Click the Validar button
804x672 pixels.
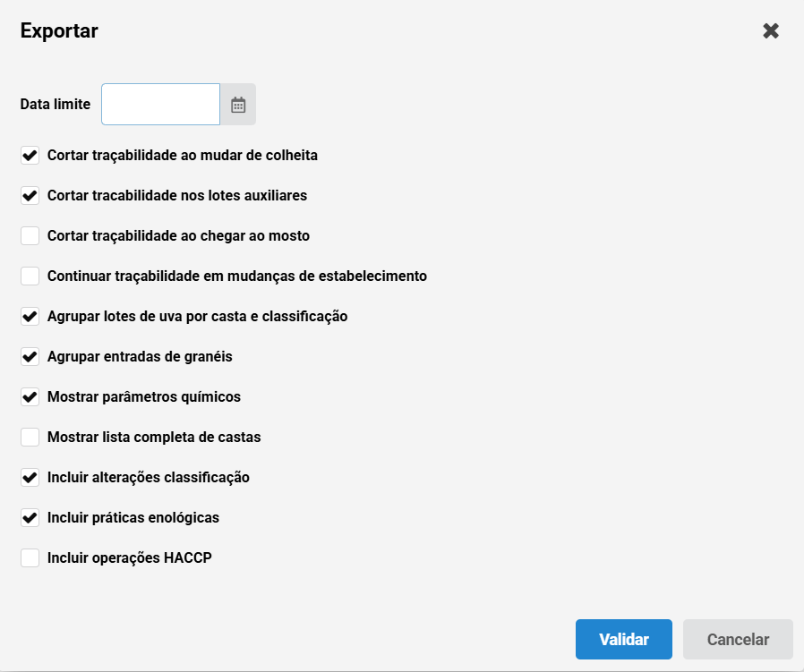[623, 639]
